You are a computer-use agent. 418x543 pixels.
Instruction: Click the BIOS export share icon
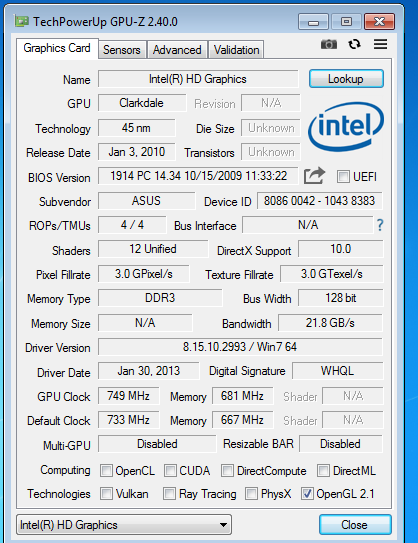[x=314, y=176]
